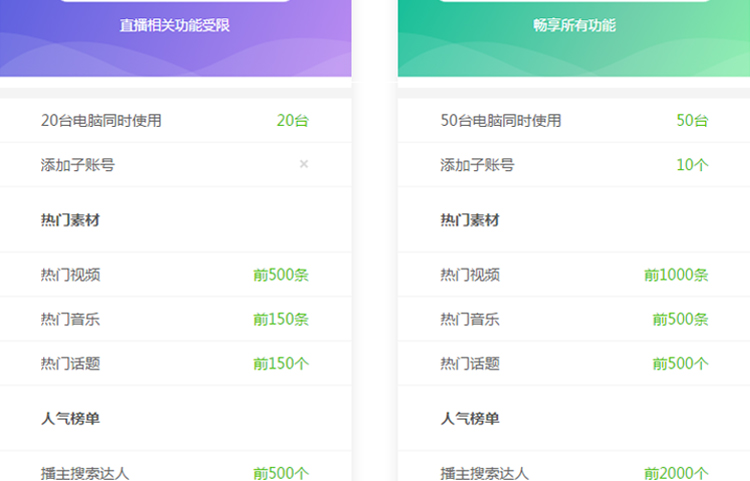Click the gray × icon beside 添加子账号
Screen dimensions: 750x481
coord(304,165)
